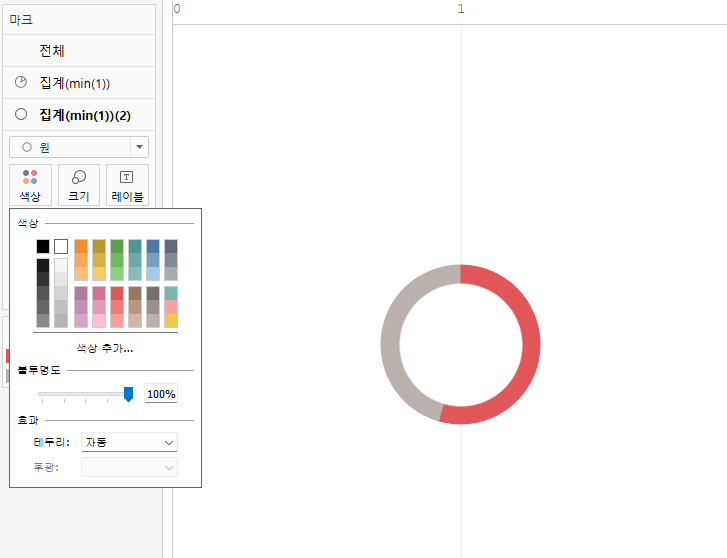Viewport: 727px width, 558px height.
Task: Pick the darkest gray swatch below the black one
Action: click(43, 265)
